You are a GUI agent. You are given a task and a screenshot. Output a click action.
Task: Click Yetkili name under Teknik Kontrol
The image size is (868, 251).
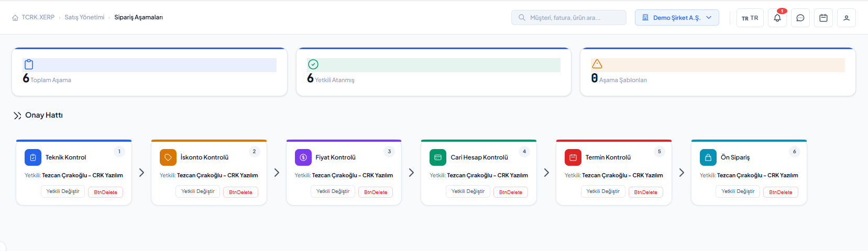click(x=82, y=175)
